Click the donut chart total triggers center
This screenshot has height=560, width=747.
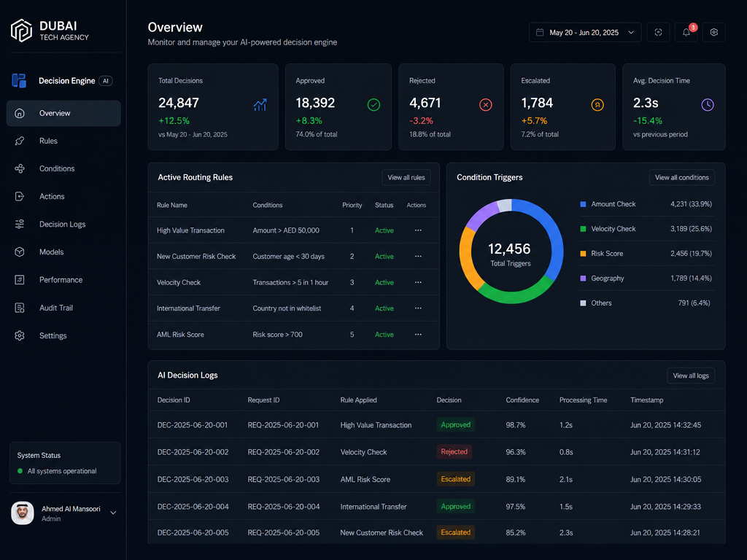point(510,254)
